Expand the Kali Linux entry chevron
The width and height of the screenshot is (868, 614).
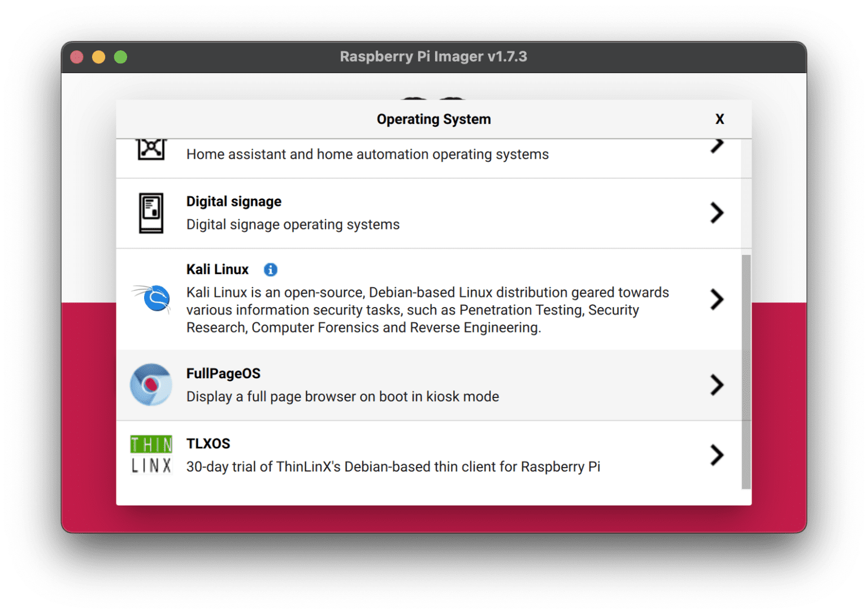tap(718, 300)
